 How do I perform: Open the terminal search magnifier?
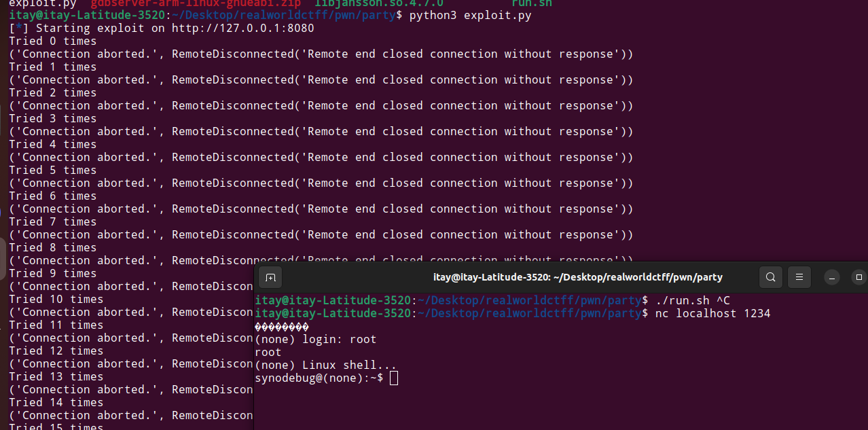click(x=770, y=277)
